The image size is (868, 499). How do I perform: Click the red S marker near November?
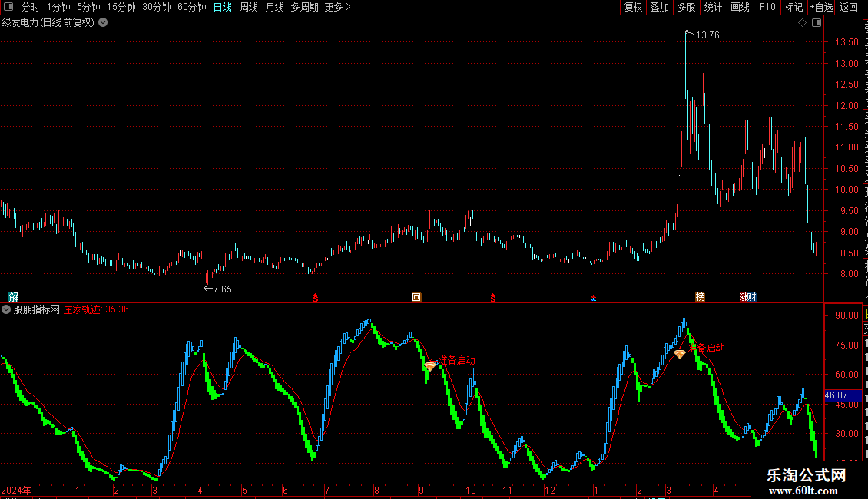(492, 298)
